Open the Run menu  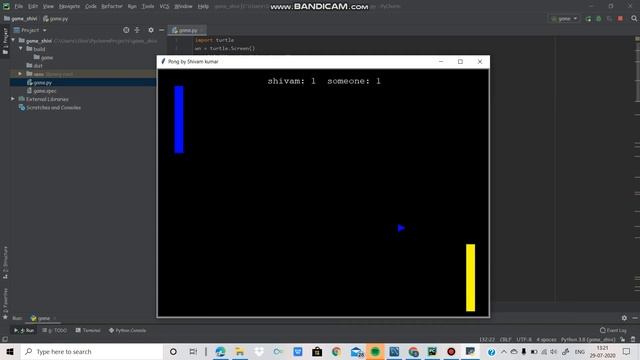click(132, 6)
